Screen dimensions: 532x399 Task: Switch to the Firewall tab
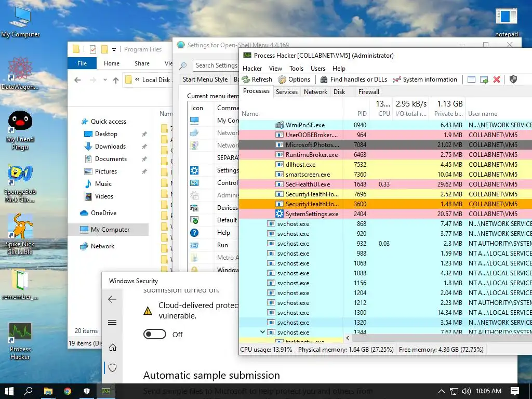pos(369,92)
